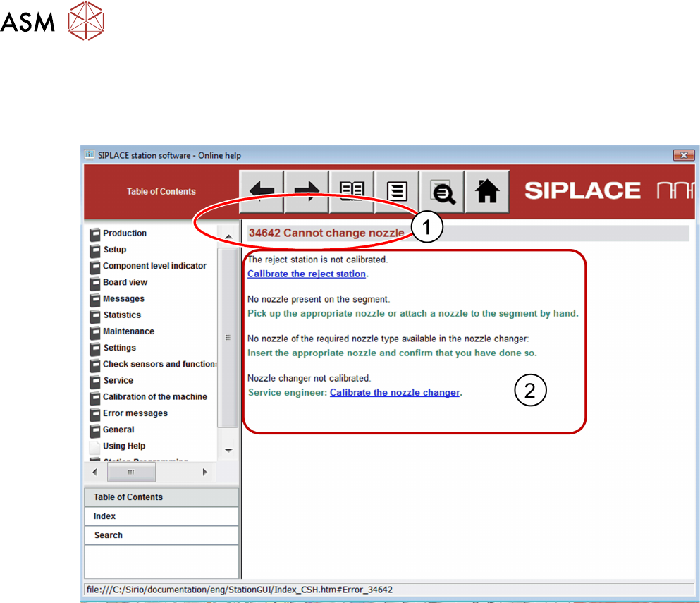Click the book icon beside Settings

(94, 349)
